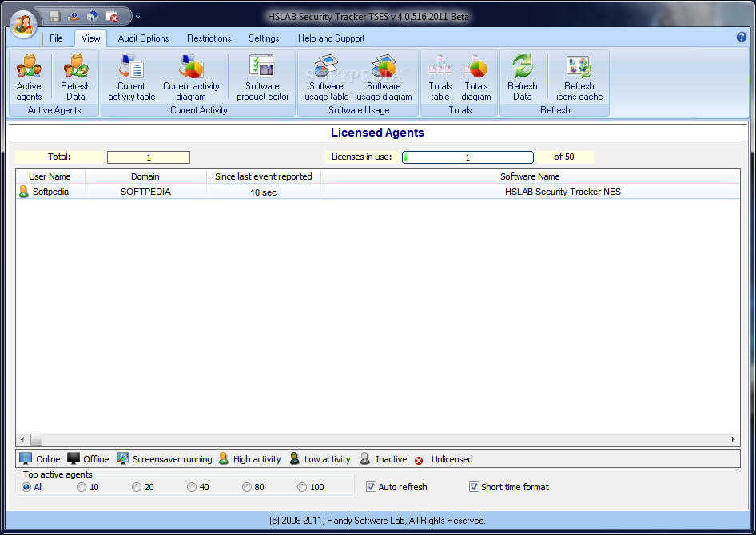Click the horizontal scrollbar thumb
This screenshot has width=756, height=535.
[x=36, y=439]
